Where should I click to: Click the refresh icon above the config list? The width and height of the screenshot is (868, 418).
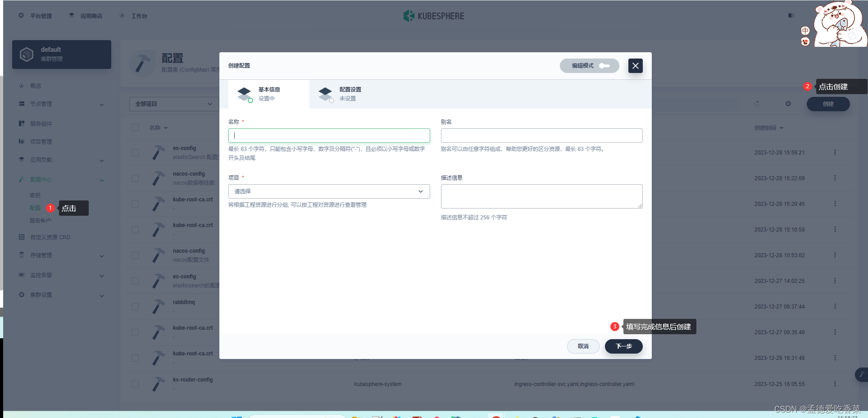point(757,104)
